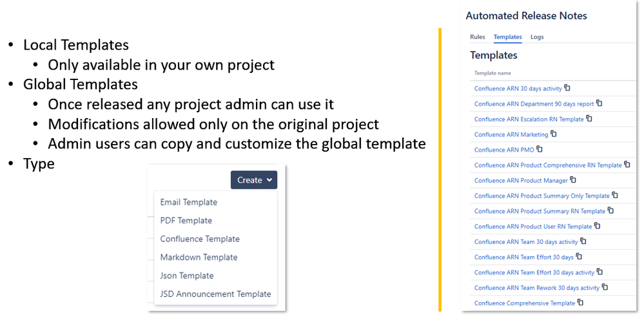This screenshot has width=644, height=315.
Task: Choose JSD Announcement Template option
Action: coord(215,294)
